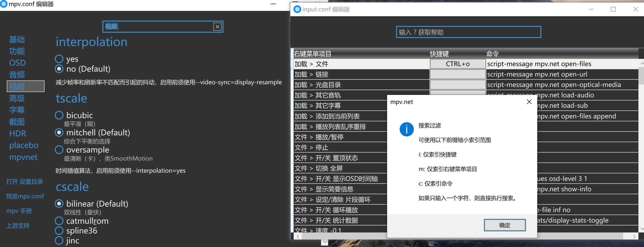This screenshot has width=644, height=247.
Task: Select interpolation no (Default) option
Action: pos(83,69)
